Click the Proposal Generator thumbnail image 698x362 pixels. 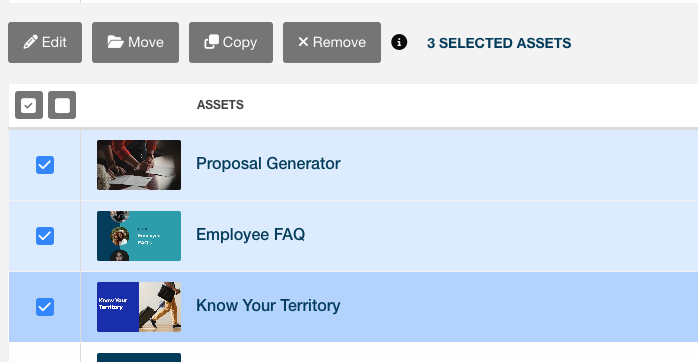click(139, 165)
